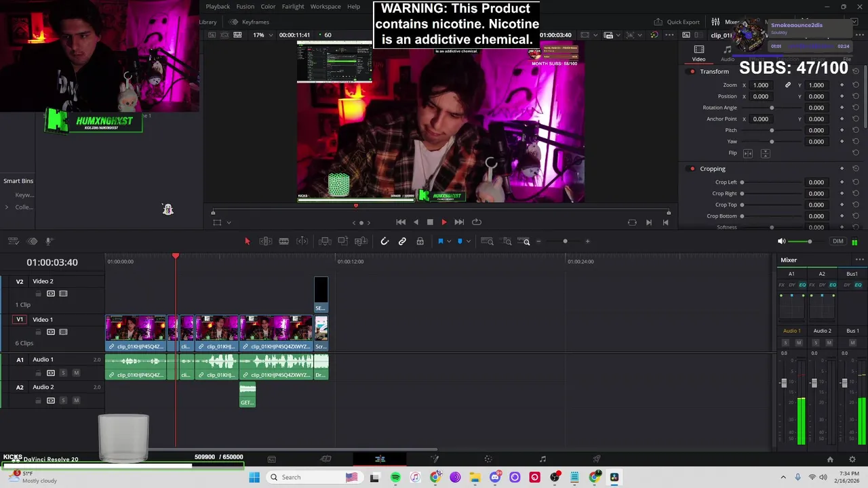The width and height of the screenshot is (868, 488).
Task: Click the Crop Left slider handle
Action: [x=742, y=182]
